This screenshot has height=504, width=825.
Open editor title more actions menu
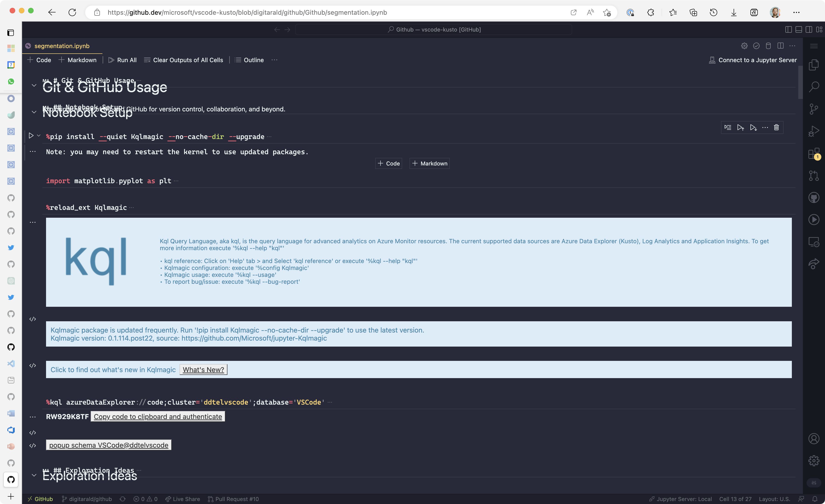(x=792, y=46)
